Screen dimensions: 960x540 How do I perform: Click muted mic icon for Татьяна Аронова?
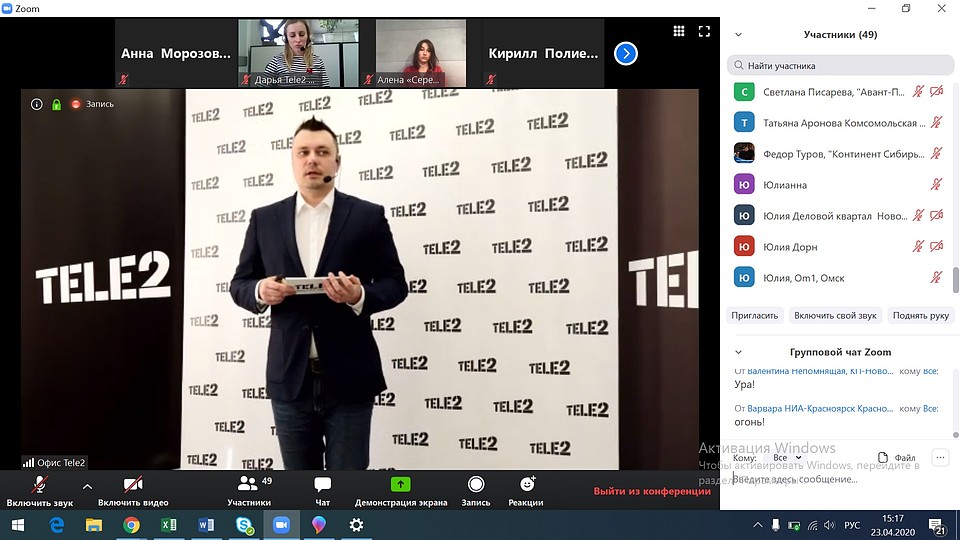pyautogui.click(x=936, y=122)
